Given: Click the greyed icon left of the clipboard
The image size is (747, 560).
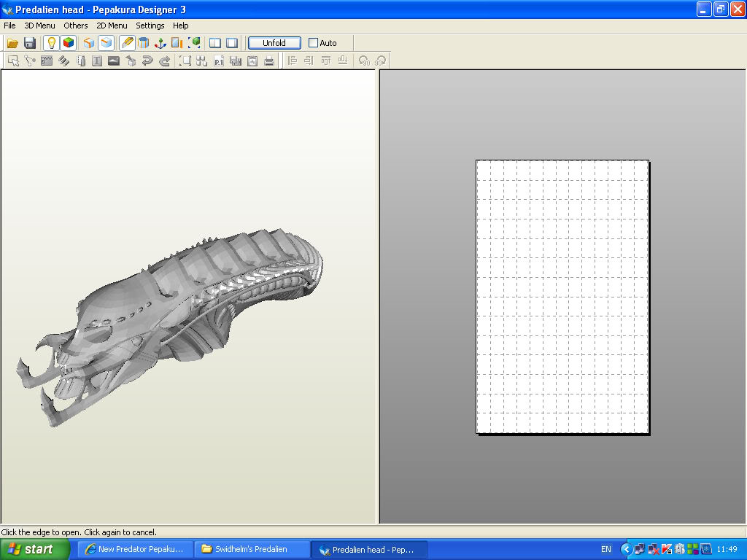Looking at the screenshot, I should coord(236,61).
